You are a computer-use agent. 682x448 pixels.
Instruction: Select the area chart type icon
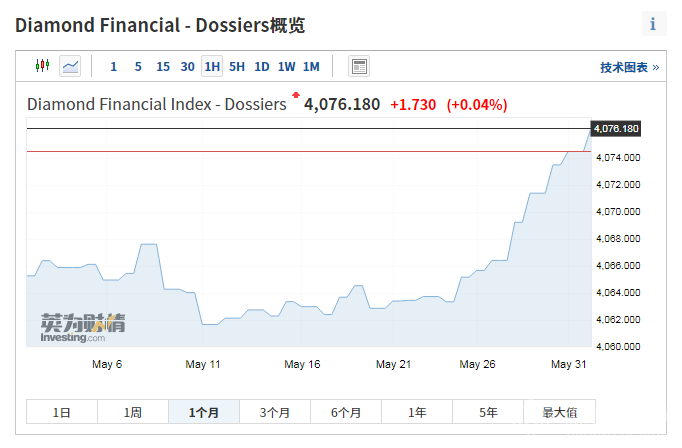pos(70,66)
